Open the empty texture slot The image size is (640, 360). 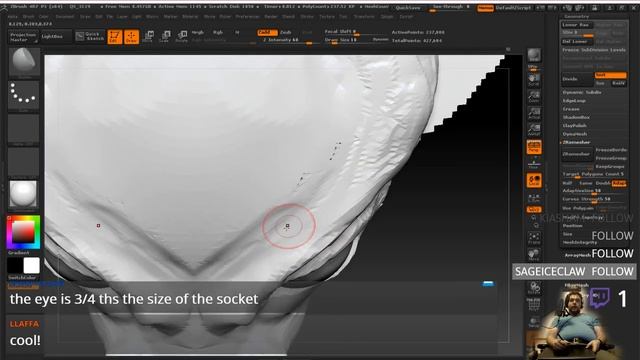tap(24, 162)
